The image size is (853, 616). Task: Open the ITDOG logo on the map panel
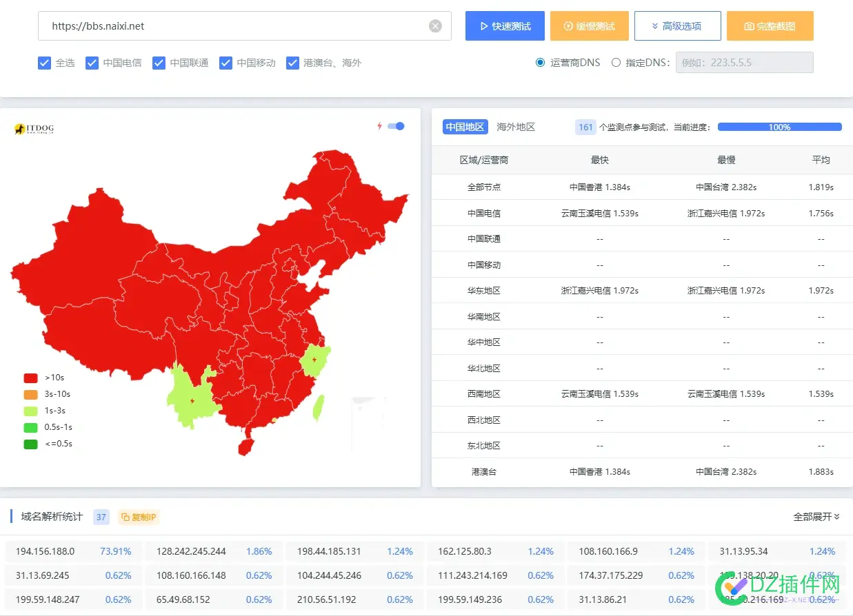pyautogui.click(x=32, y=128)
